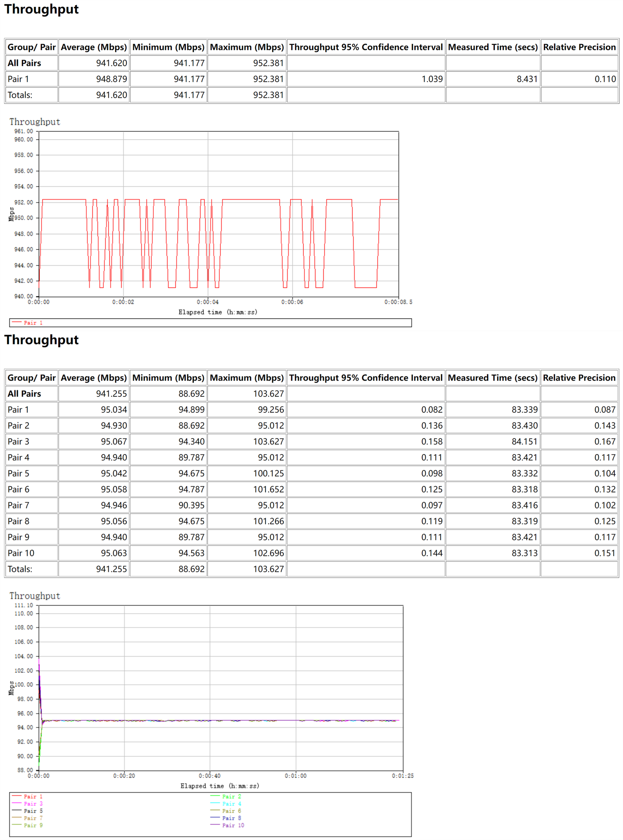Click the Pair 2 minimum value 88.692

[191, 425]
